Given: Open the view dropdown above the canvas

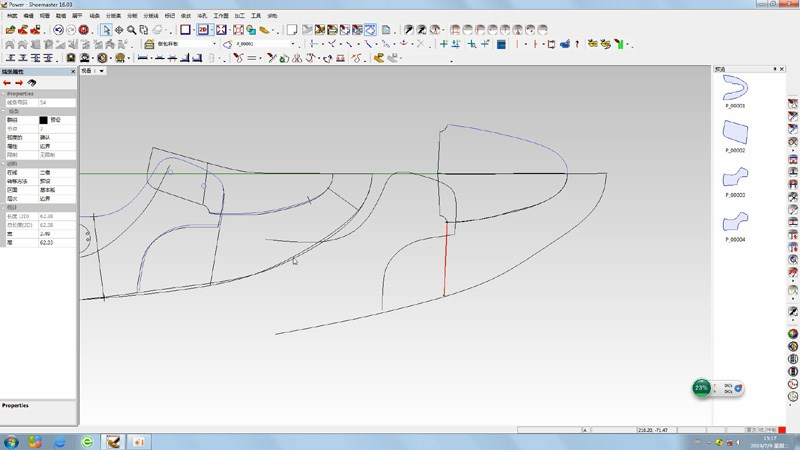Looking at the screenshot, I should pyautogui.click(x=102, y=71).
